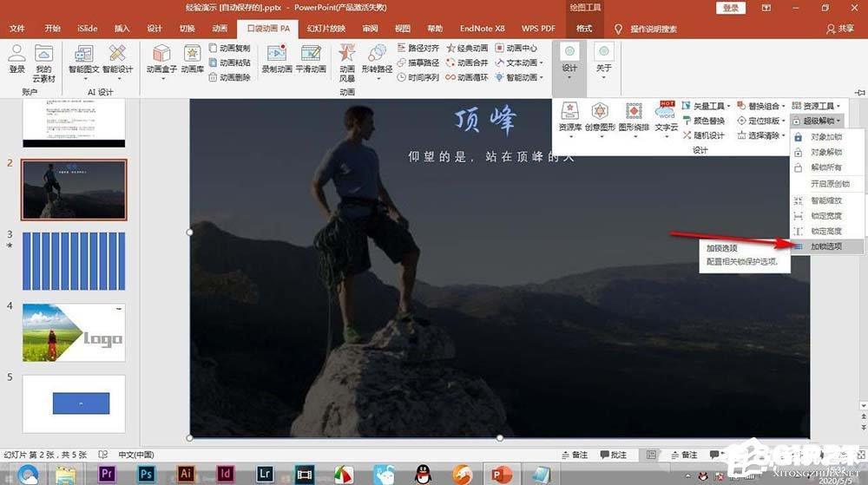Select 对象解锁 from the menu
868x485 pixels.
point(827,152)
